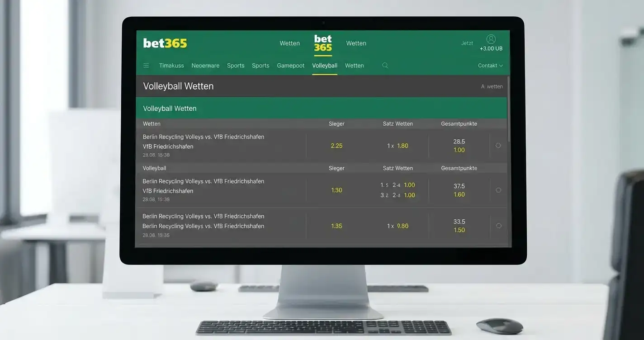Click the +3.00 UB balance
Image resolution: width=644 pixels, height=340 pixels.
point(491,49)
